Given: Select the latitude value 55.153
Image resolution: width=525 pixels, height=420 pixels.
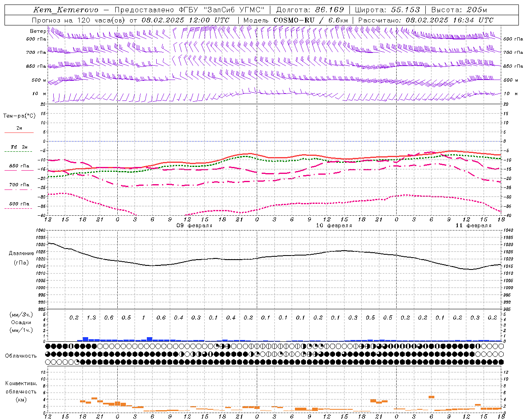Looking at the screenshot, I should pyautogui.click(x=406, y=10).
